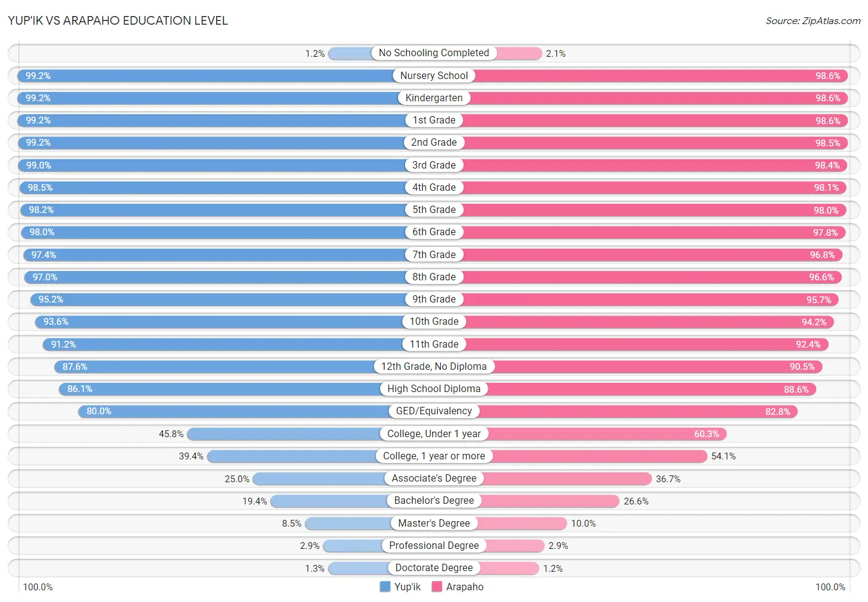Image resolution: width=868 pixels, height=602 pixels.
Task: Click the Doctorate Degree category label
Action: pyautogui.click(x=434, y=567)
